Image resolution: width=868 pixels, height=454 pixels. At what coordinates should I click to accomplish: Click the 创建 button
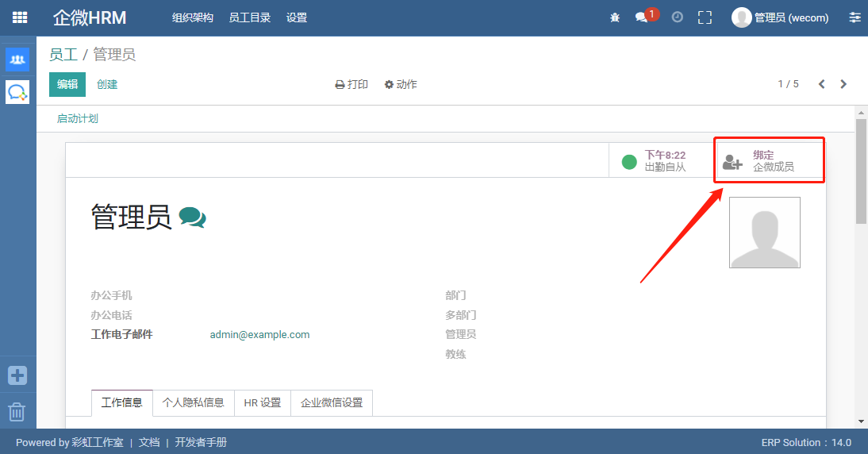pos(107,84)
